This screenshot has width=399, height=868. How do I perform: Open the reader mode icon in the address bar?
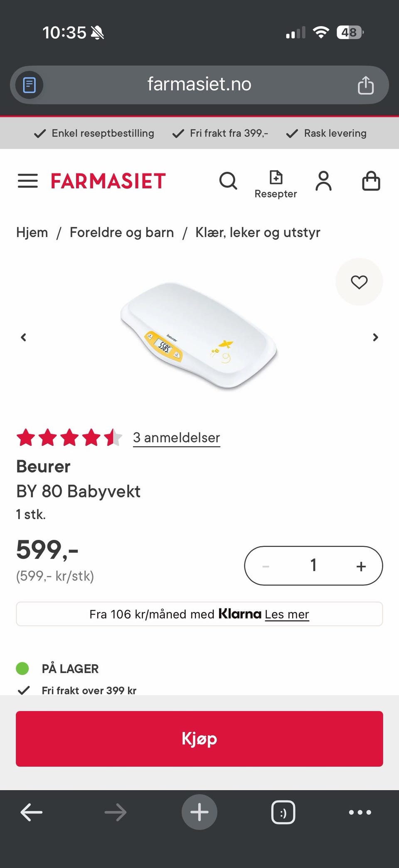[x=29, y=85]
